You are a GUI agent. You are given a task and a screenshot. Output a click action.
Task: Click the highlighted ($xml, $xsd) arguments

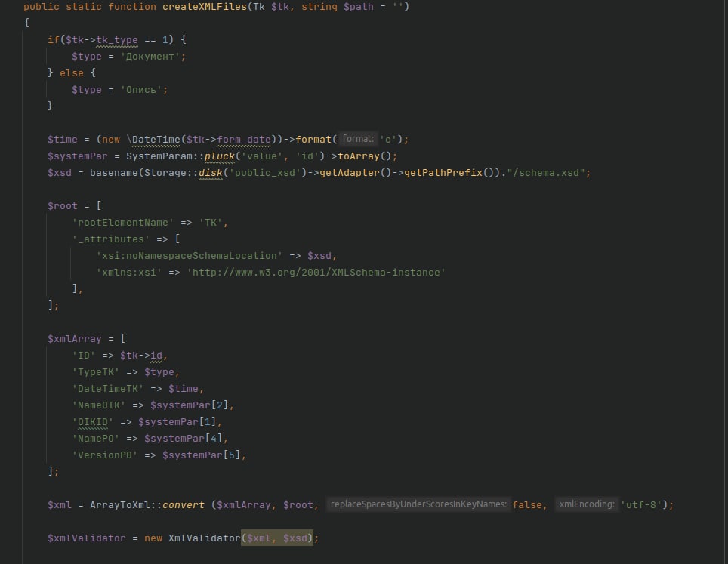pyautogui.click(x=277, y=538)
